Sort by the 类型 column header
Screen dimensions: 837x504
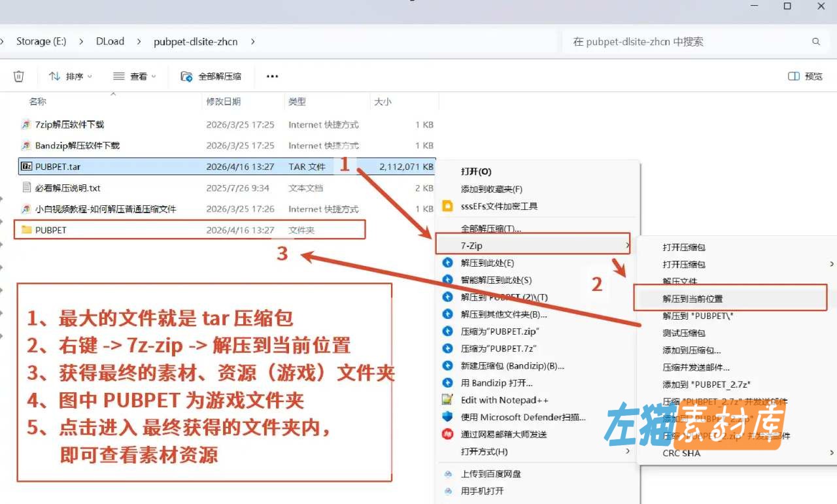[x=297, y=101]
